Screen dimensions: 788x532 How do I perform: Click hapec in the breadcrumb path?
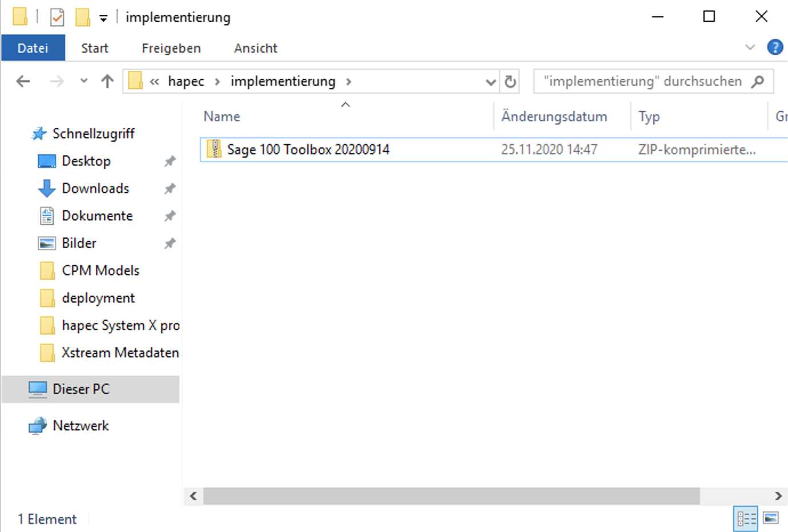coord(186,82)
